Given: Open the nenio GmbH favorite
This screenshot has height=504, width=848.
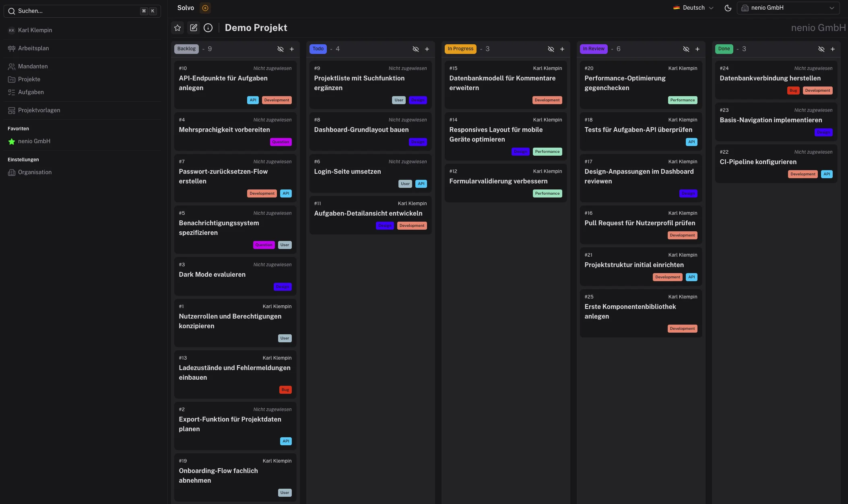Looking at the screenshot, I should [82, 141].
